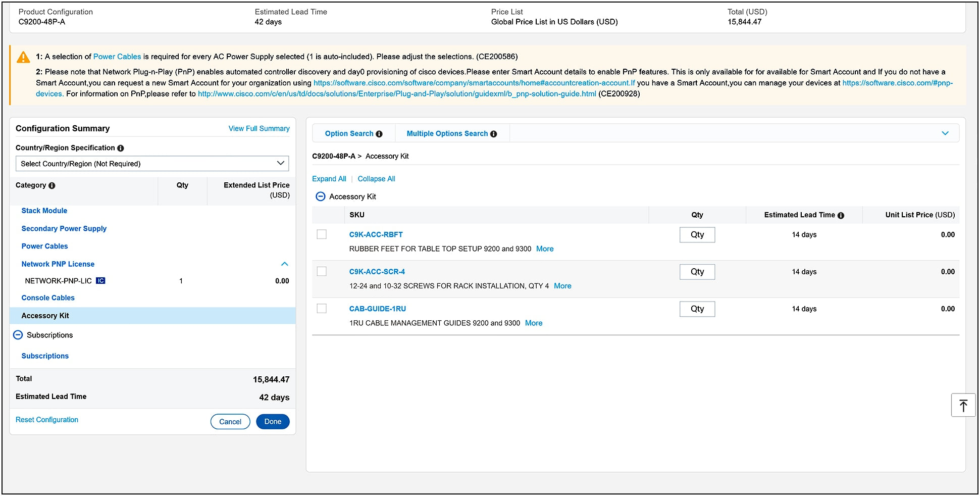
Task: Expand the option search panel chevron
Action: coord(945,133)
